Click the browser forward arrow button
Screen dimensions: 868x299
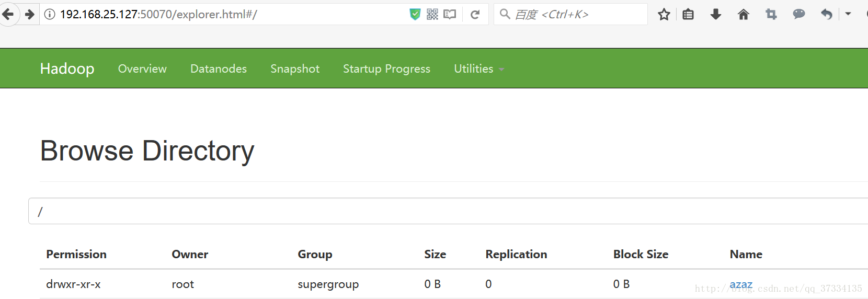click(30, 14)
